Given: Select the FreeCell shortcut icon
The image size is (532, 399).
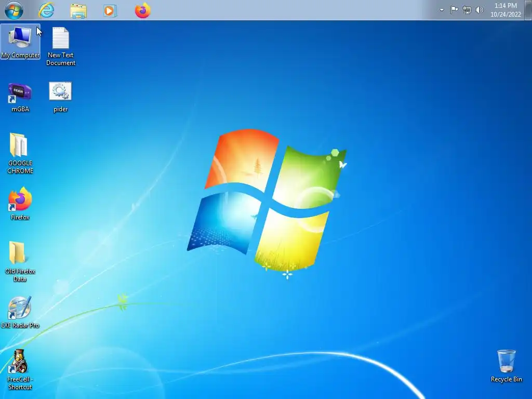Looking at the screenshot, I should pyautogui.click(x=20, y=370).
